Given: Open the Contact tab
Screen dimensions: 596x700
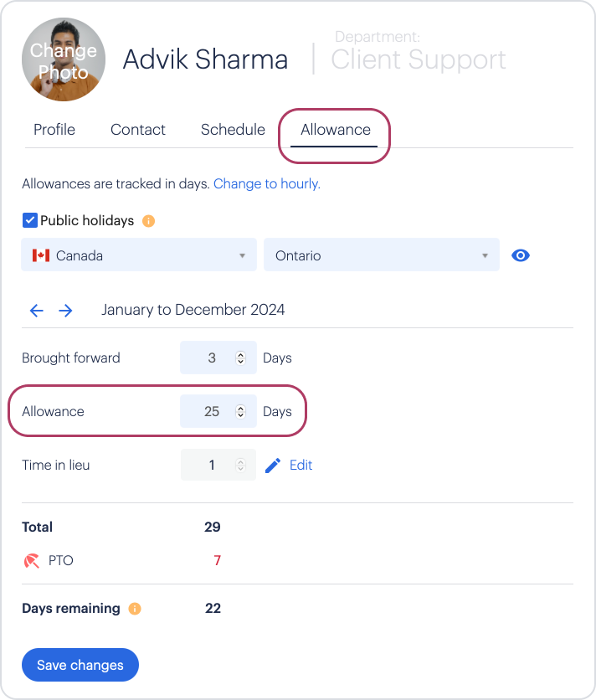Looking at the screenshot, I should tap(138, 130).
